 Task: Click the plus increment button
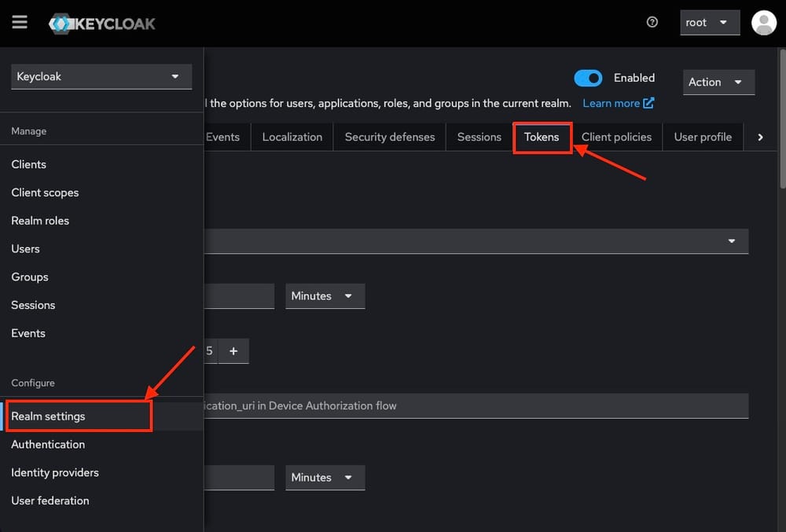point(233,351)
